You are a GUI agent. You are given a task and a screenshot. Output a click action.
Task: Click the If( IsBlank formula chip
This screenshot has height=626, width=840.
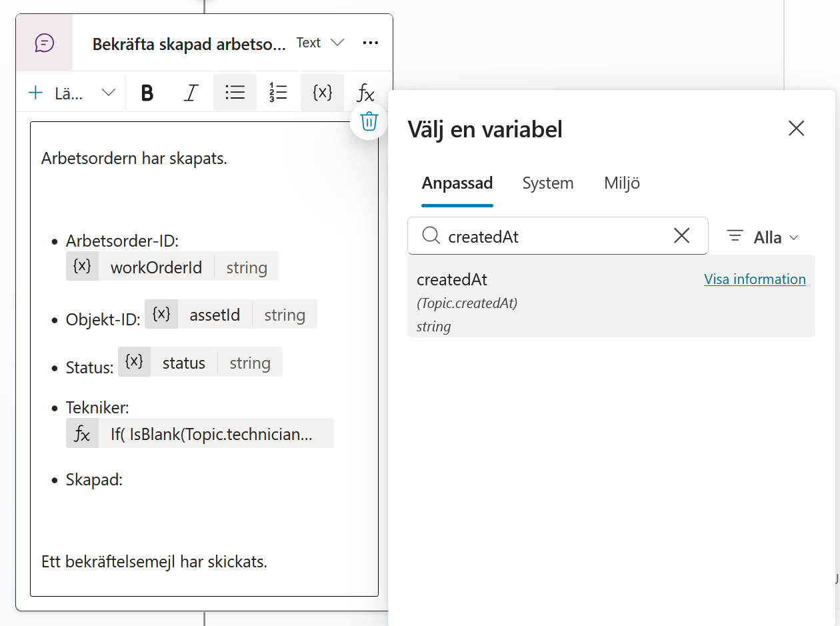coord(199,433)
